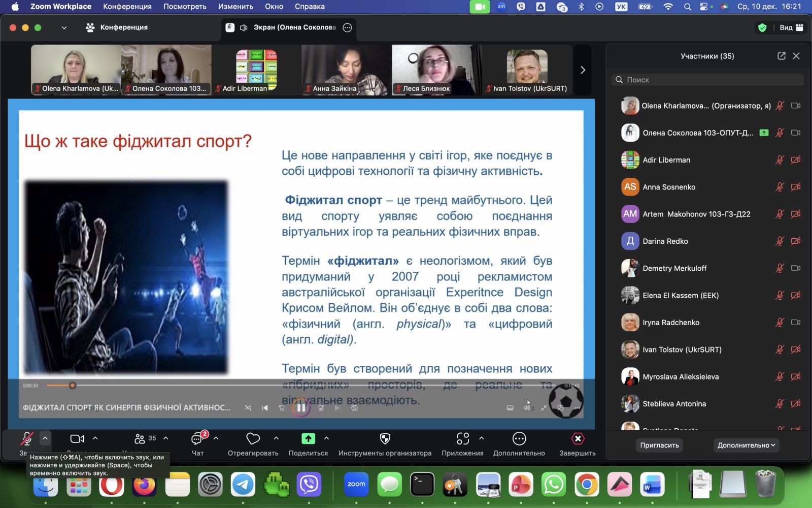Open the Конференция menu in menu bar
The width and height of the screenshot is (812, 508).
click(x=127, y=7)
